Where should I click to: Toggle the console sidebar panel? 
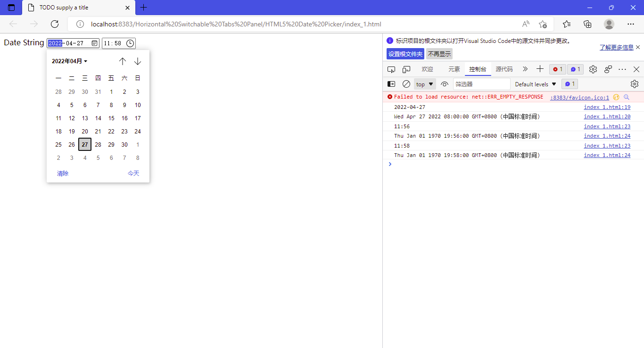coord(391,84)
